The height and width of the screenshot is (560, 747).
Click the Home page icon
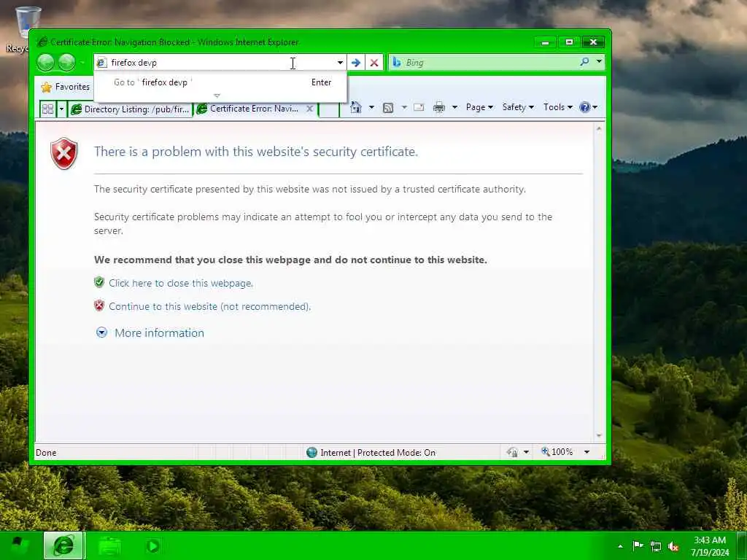tap(355, 107)
